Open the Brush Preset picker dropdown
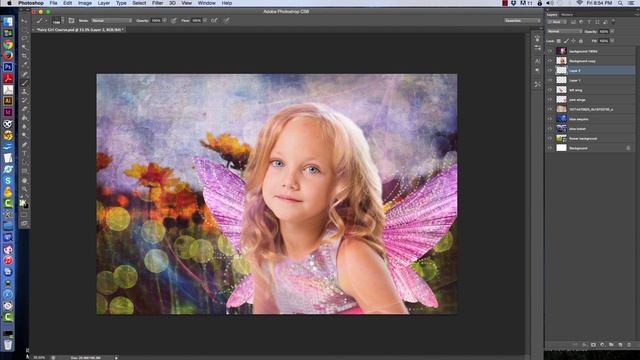 63,20
